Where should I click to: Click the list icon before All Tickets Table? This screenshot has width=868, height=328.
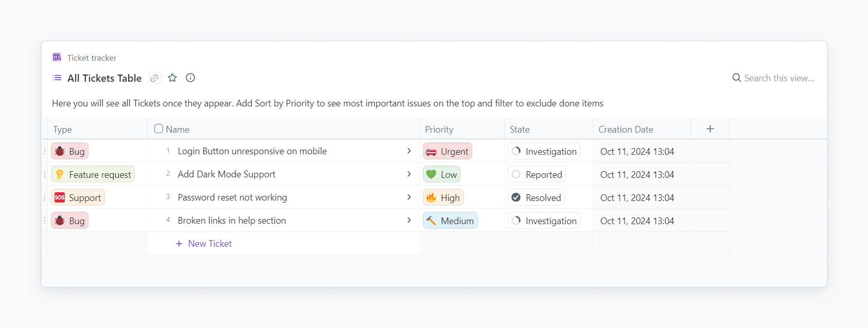coord(57,78)
